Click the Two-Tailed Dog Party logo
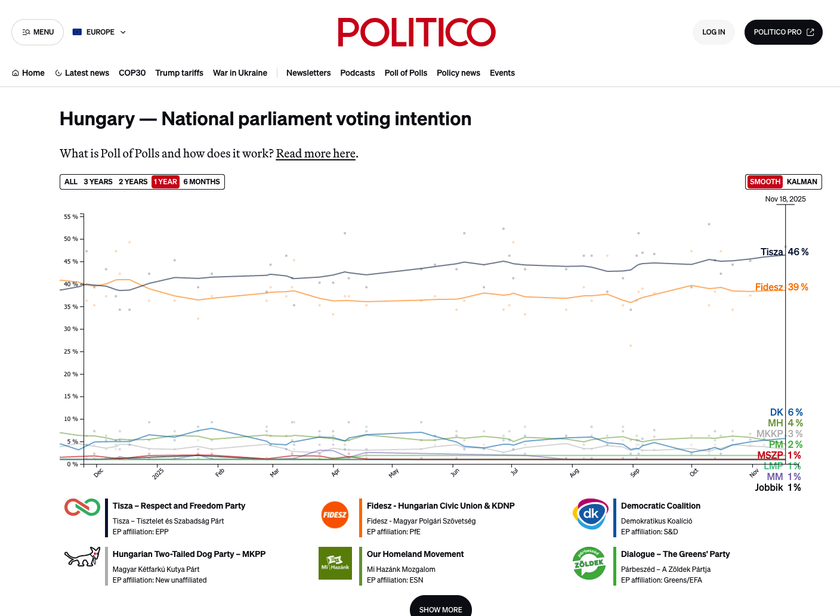Viewport: 840px width, 616px height. (82, 557)
